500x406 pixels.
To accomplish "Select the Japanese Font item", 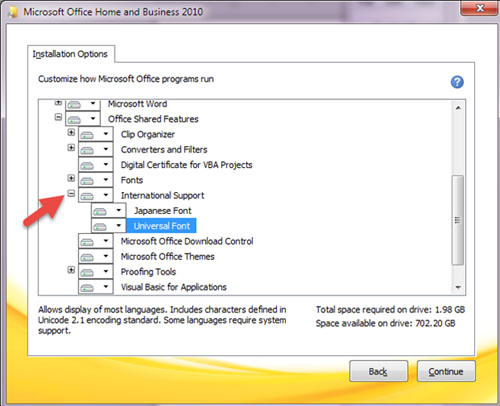I will pyautogui.click(x=163, y=211).
